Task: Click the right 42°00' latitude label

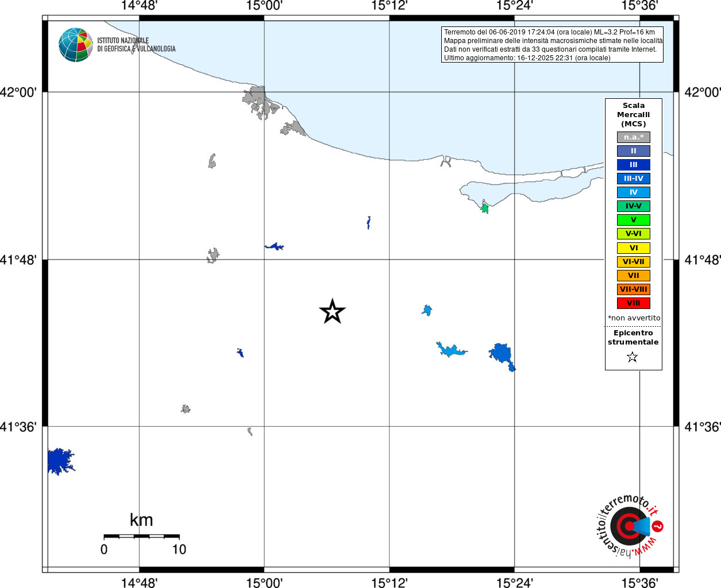Action: (703, 92)
